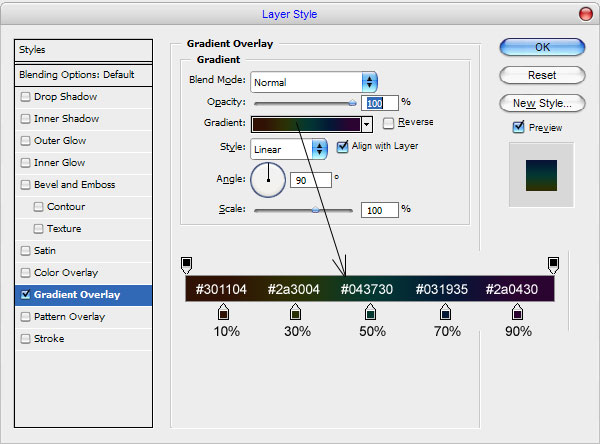The width and height of the screenshot is (600, 444).
Task: Enable the Texture checkbox
Action: [38, 229]
